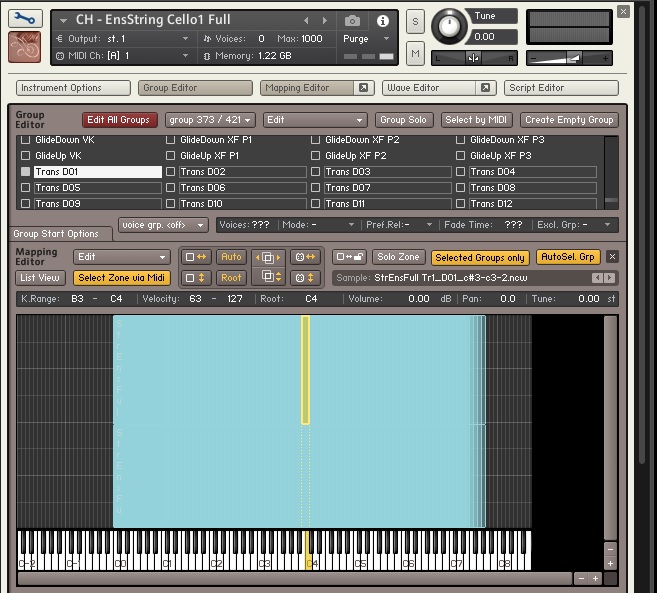The width and height of the screenshot is (657, 593).
Task: Click auto-spread zones horizontally icon
Action: pos(196,257)
